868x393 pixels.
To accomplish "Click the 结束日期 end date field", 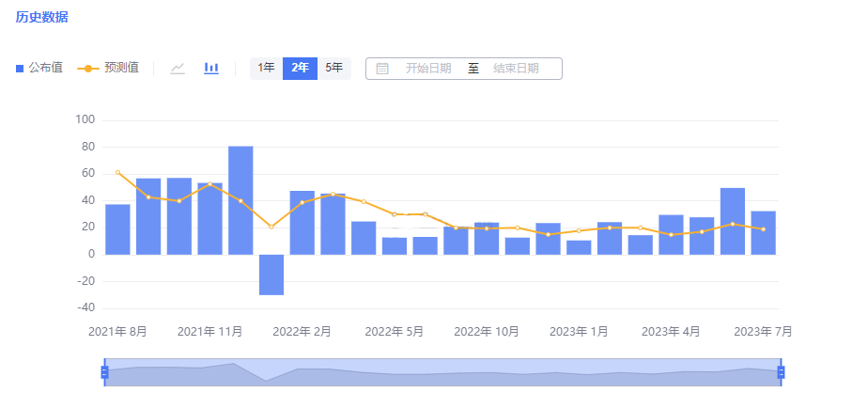I will (x=516, y=69).
